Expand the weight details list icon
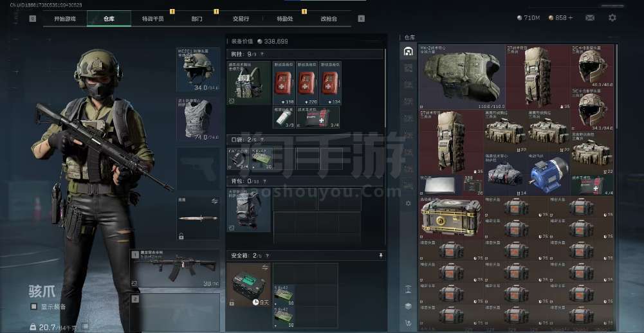The height and width of the screenshot is (333, 644). (84, 327)
